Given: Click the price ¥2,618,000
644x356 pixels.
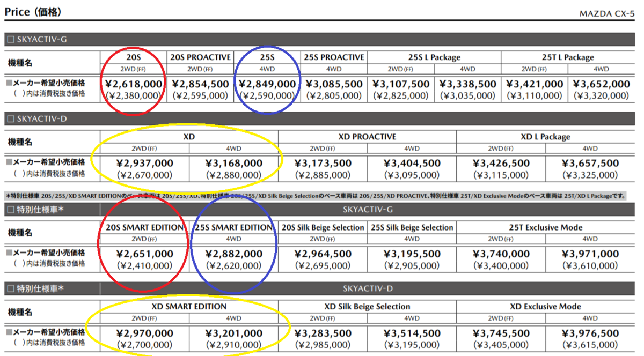Looking at the screenshot, I should [133, 84].
